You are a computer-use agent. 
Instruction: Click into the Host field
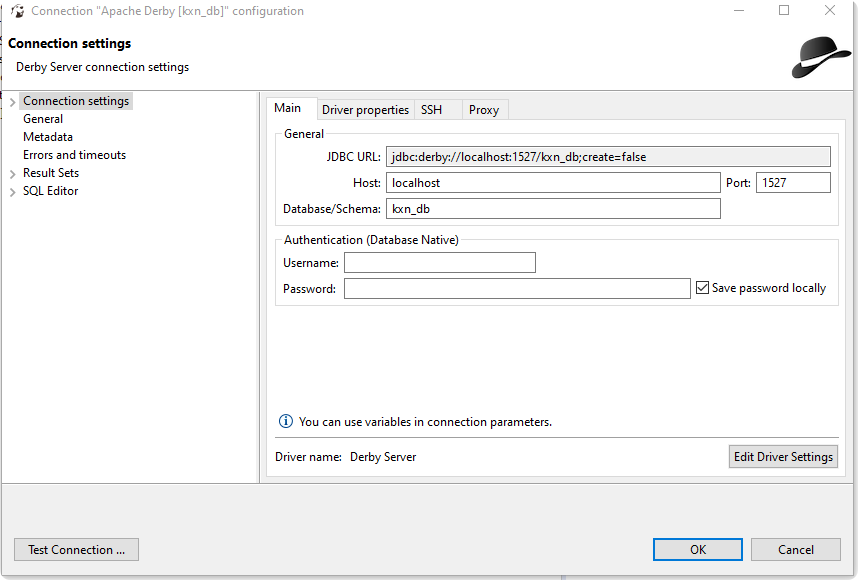[x=553, y=183]
